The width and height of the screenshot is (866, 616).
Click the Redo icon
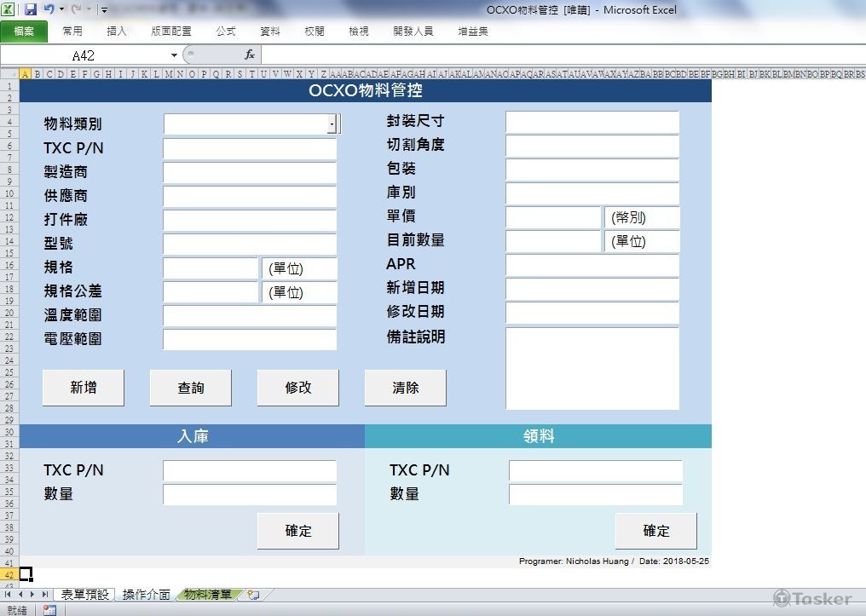click(76, 9)
